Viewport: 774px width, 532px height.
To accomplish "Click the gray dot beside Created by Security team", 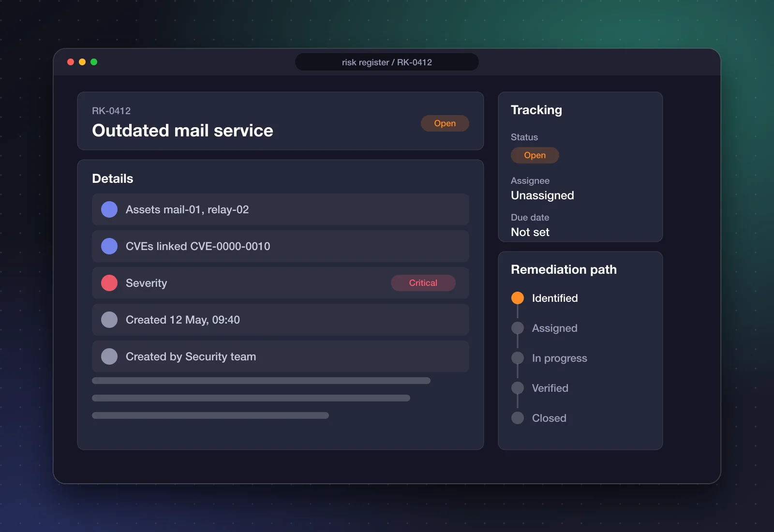I will (x=109, y=356).
